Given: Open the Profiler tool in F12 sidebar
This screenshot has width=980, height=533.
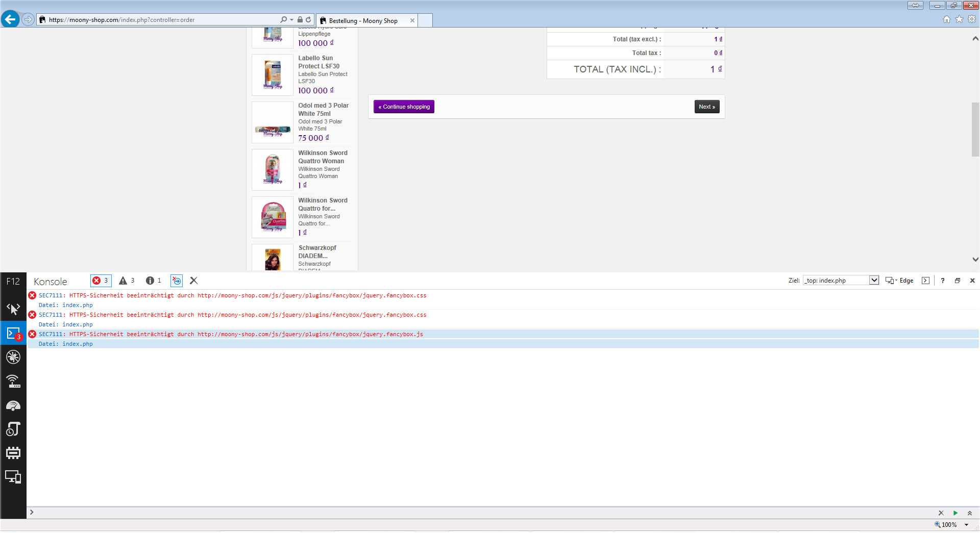Looking at the screenshot, I should pos(13,429).
